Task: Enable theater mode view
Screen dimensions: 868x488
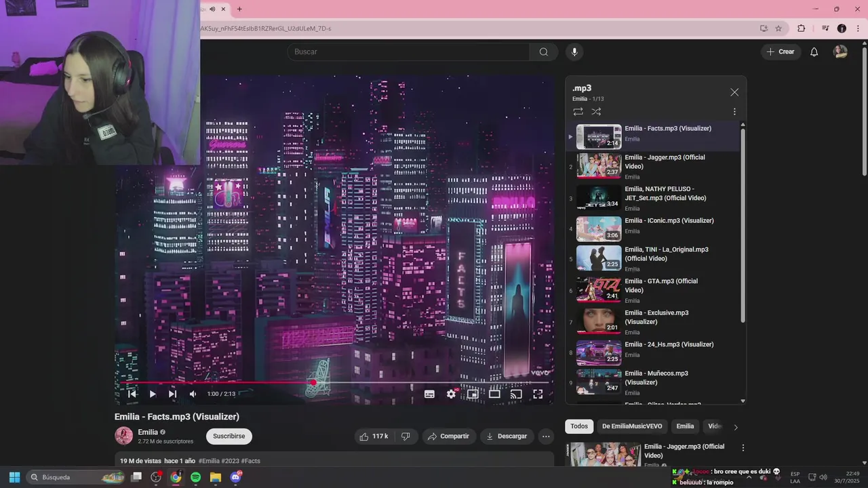Action: pos(494,394)
